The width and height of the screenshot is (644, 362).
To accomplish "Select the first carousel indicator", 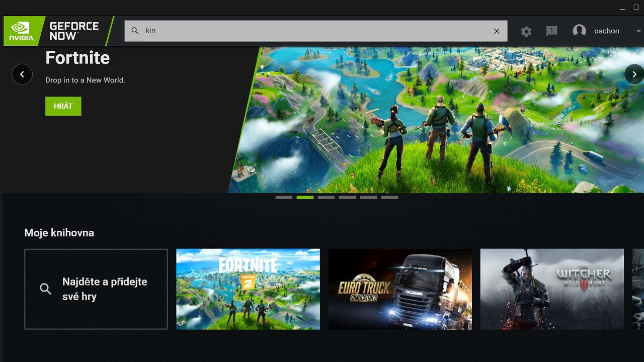I will (x=284, y=198).
